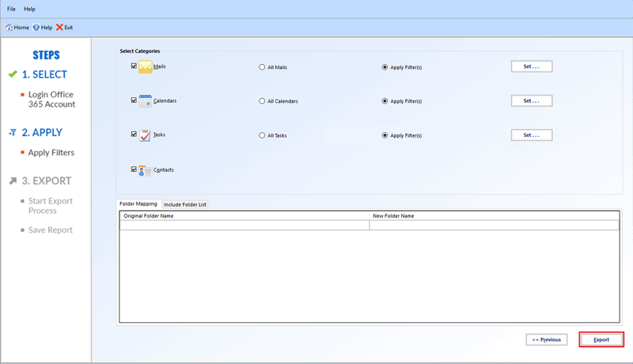Click the Help question mark icon
This screenshot has width=633, height=364.
tap(36, 28)
